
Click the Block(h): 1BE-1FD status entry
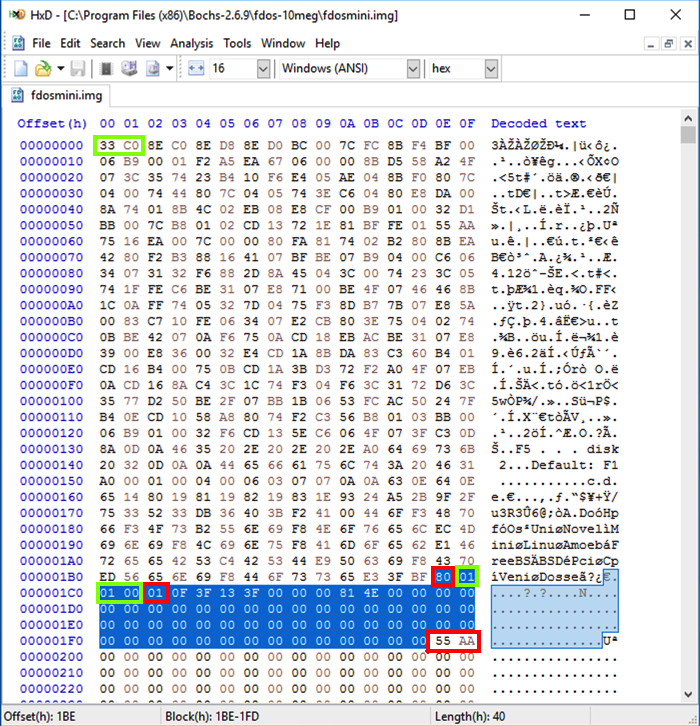[x=212, y=717]
